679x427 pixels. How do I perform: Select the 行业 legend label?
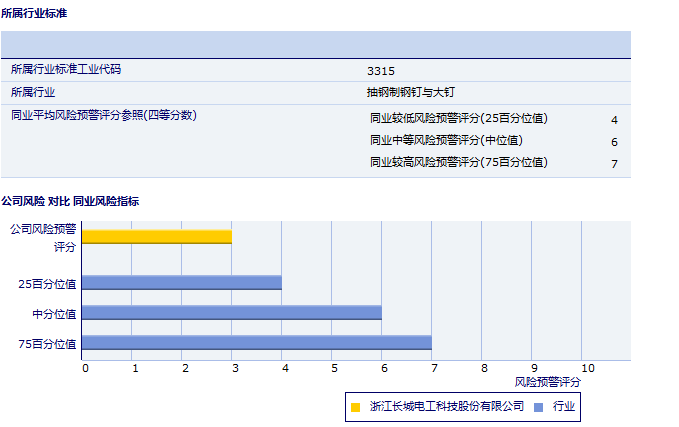[x=564, y=406]
